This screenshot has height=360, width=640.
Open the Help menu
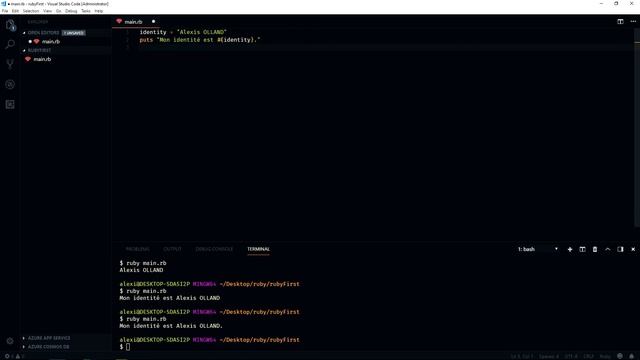point(99,11)
